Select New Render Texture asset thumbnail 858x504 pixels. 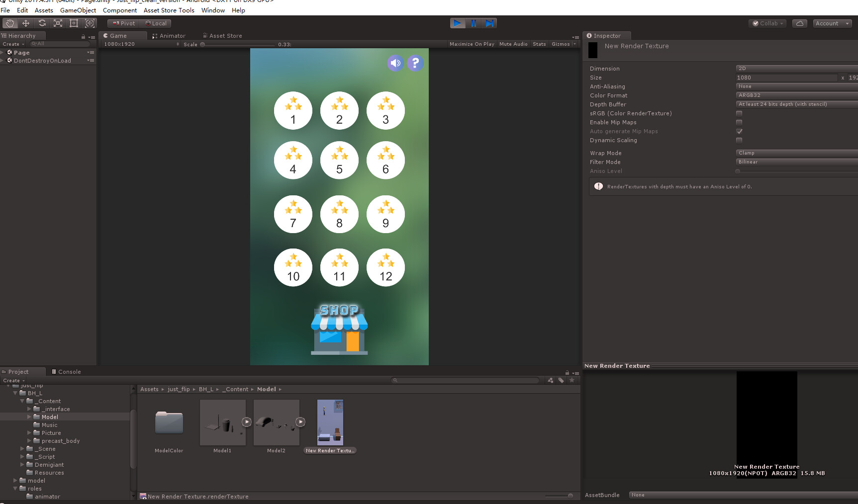pyautogui.click(x=330, y=422)
